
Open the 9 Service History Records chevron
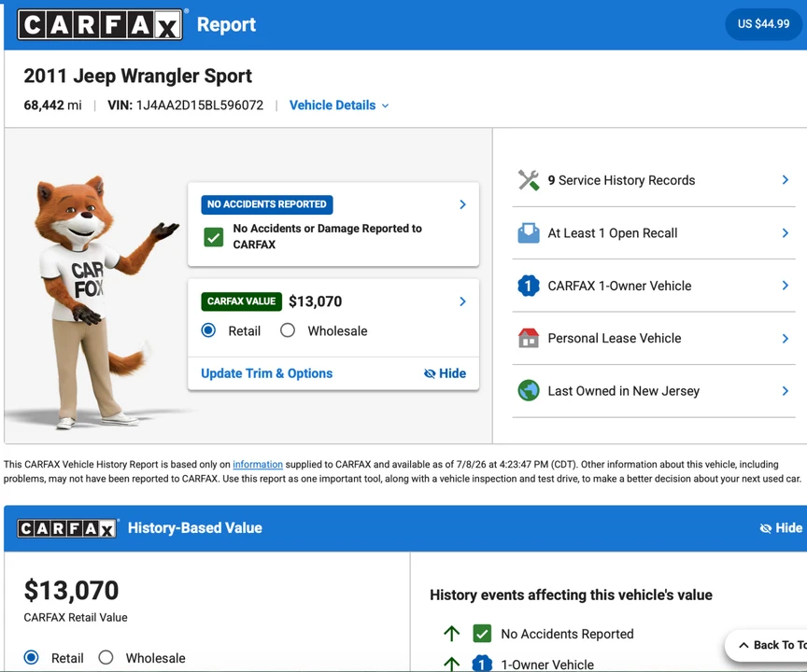tap(786, 180)
